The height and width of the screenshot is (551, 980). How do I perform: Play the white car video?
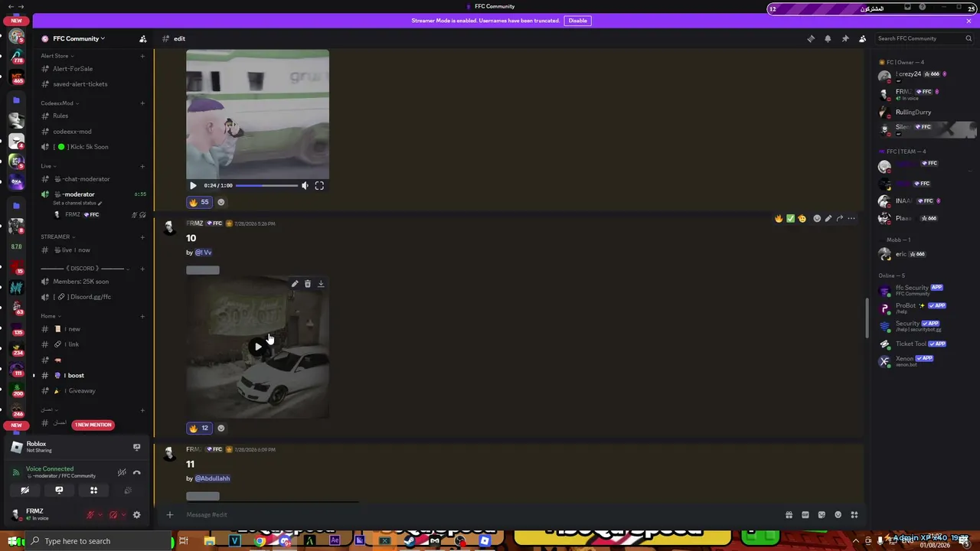pos(258,347)
